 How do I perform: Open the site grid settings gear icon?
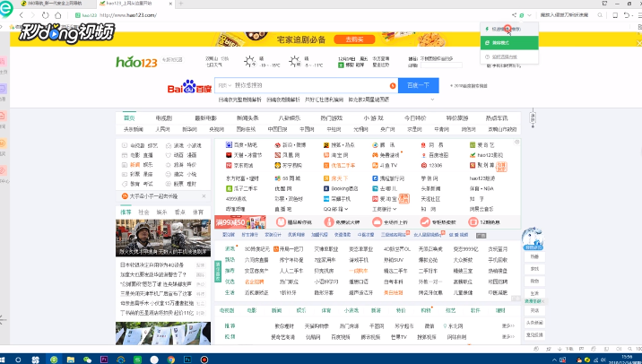pos(516,142)
